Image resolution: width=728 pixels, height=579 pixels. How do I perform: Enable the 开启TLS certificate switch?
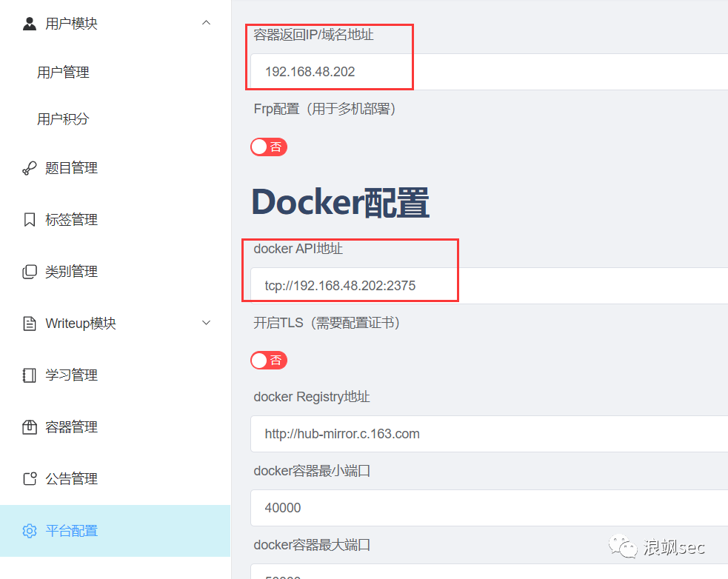pyautogui.click(x=269, y=361)
